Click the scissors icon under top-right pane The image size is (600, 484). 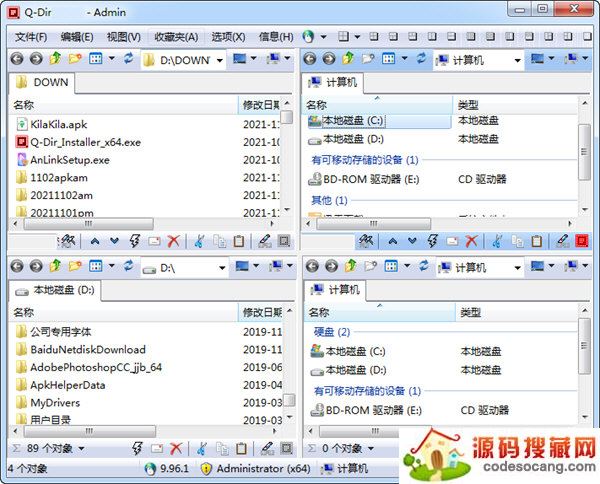[497, 241]
